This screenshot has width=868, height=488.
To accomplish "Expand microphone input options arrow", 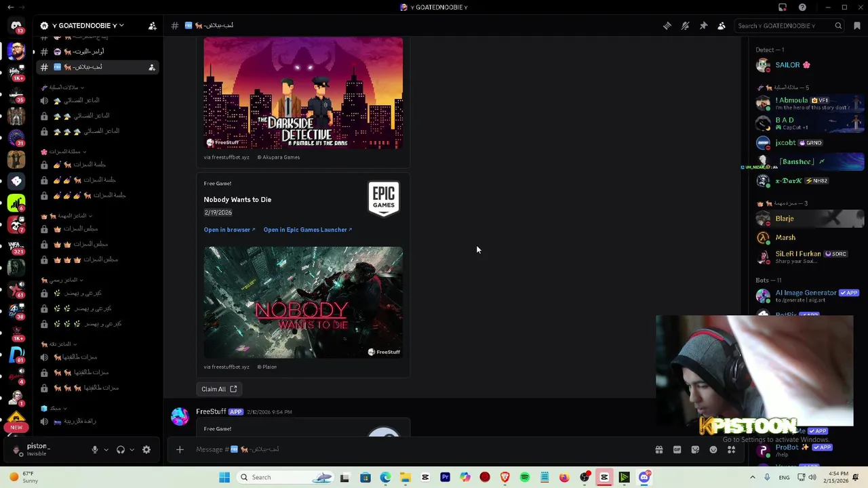I will [106, 449].
